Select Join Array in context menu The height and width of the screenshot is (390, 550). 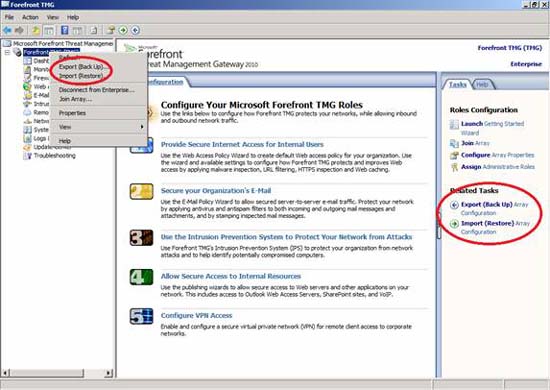[x=99, y=99]
